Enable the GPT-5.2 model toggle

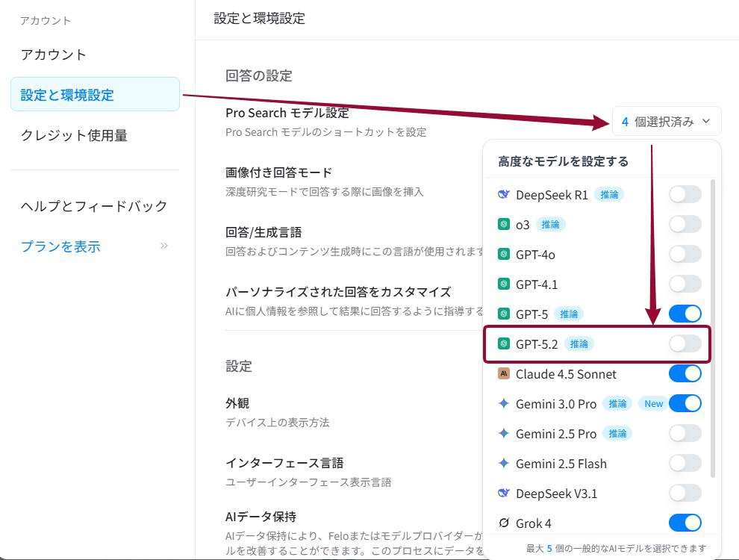point(685,343)
